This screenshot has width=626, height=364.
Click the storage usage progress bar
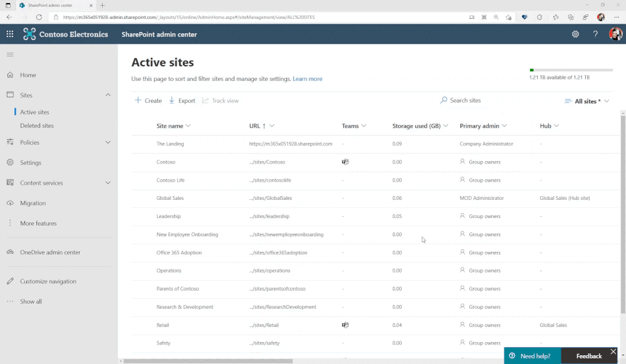(x=571, y=70)
